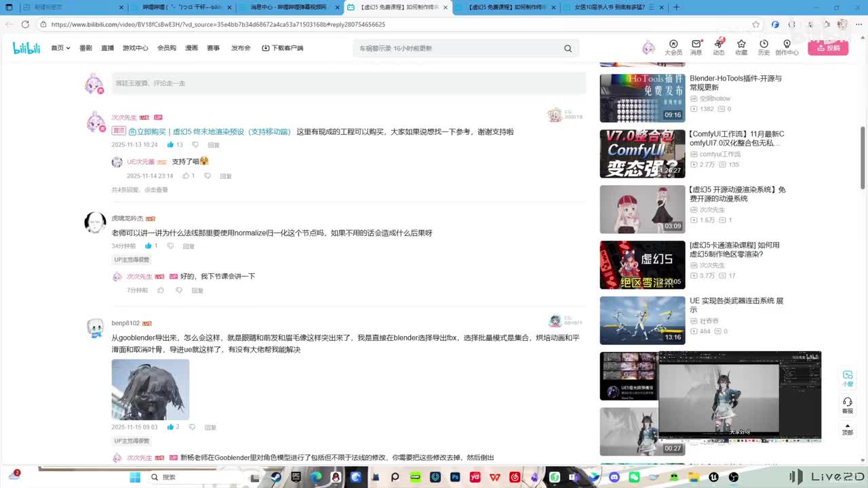Click the browser address bar URL

218,24
